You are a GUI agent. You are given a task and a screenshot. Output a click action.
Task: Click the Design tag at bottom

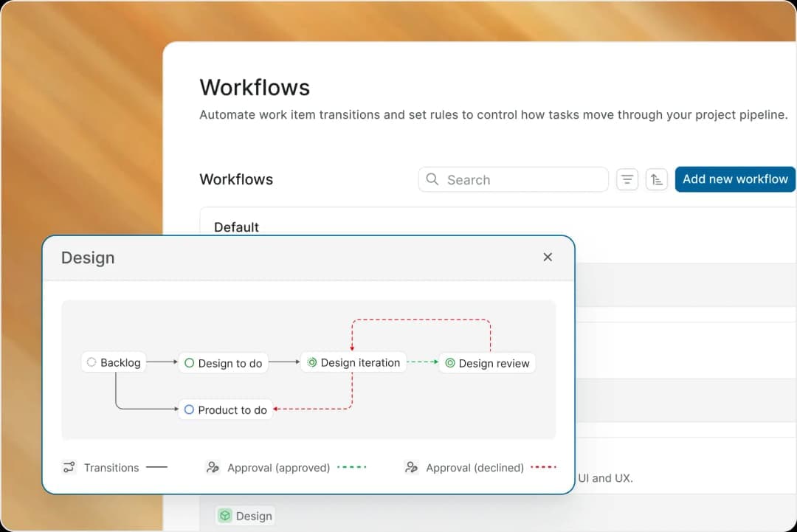pyautogui.click(x=246, y=516)
